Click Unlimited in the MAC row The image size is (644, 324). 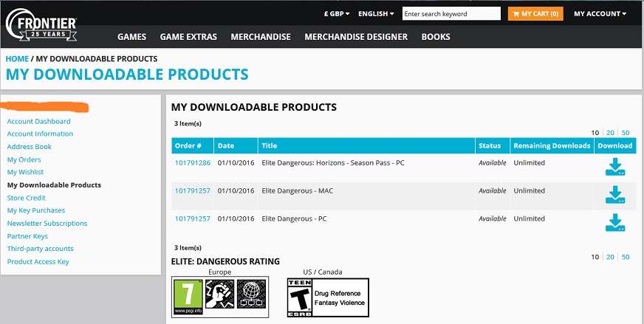530,190
